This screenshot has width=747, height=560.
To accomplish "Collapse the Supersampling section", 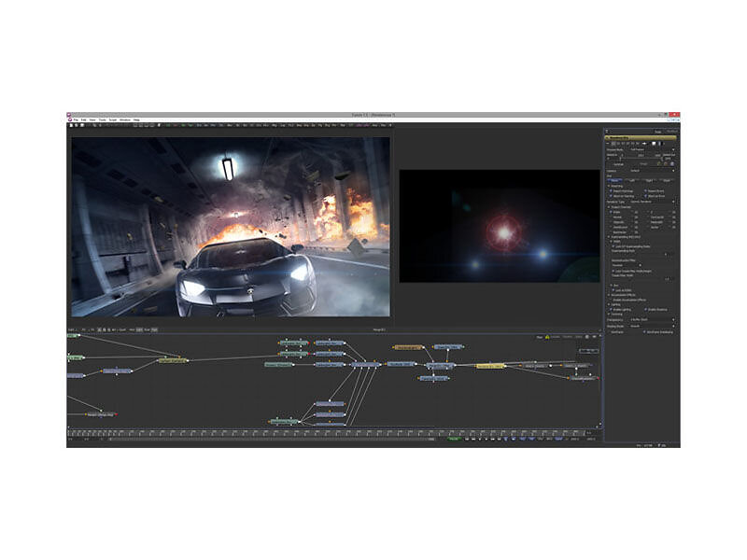I will 609,237.
